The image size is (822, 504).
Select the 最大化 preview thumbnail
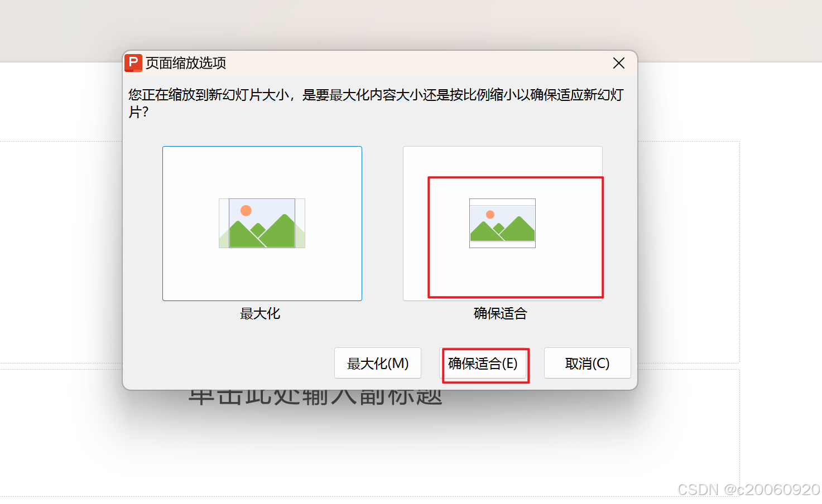(x=262, y=224)
